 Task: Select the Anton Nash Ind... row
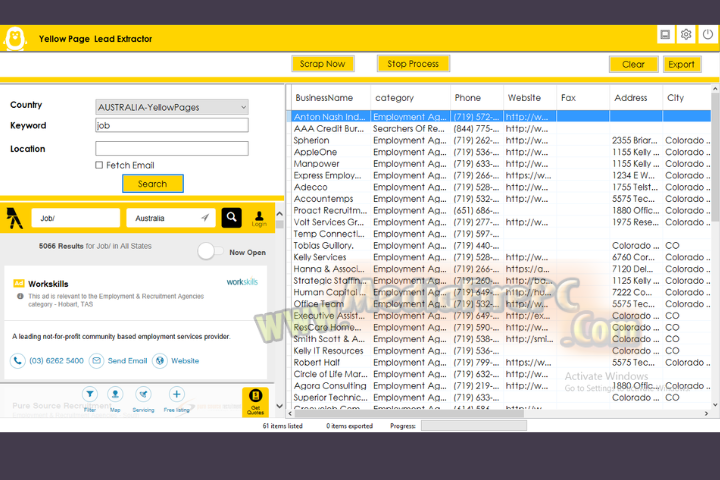[499, 117]
